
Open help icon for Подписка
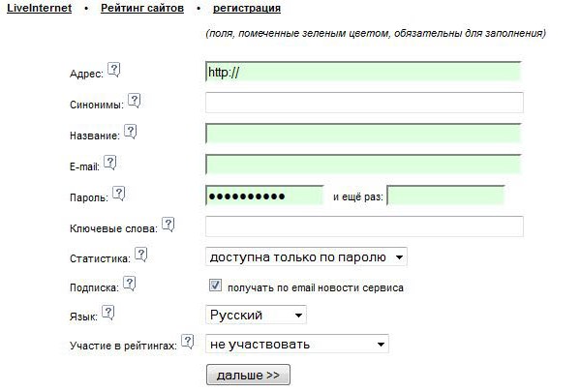coord(130,284)
